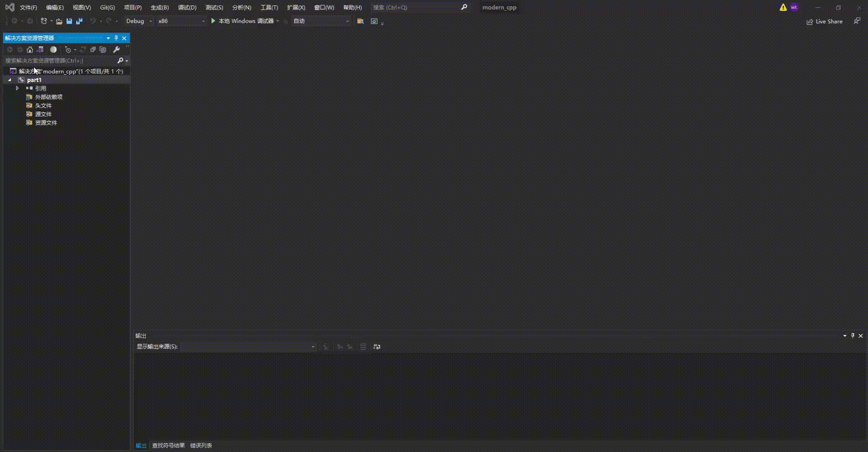The image size is (868, 452).
Task: Open the x86 platform dropdown
Action: coord(181,21)
